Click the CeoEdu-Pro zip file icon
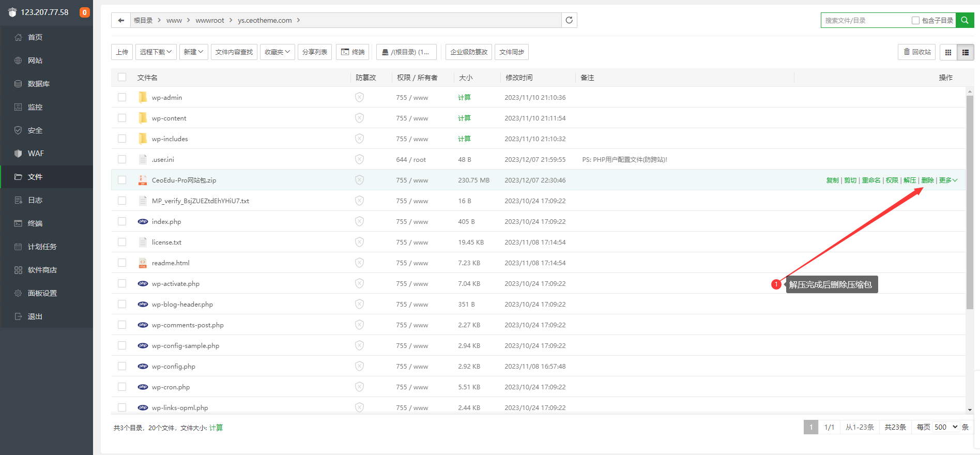This screenshot has height=455, width=980. pyautogui.click(x=143, y=180)
